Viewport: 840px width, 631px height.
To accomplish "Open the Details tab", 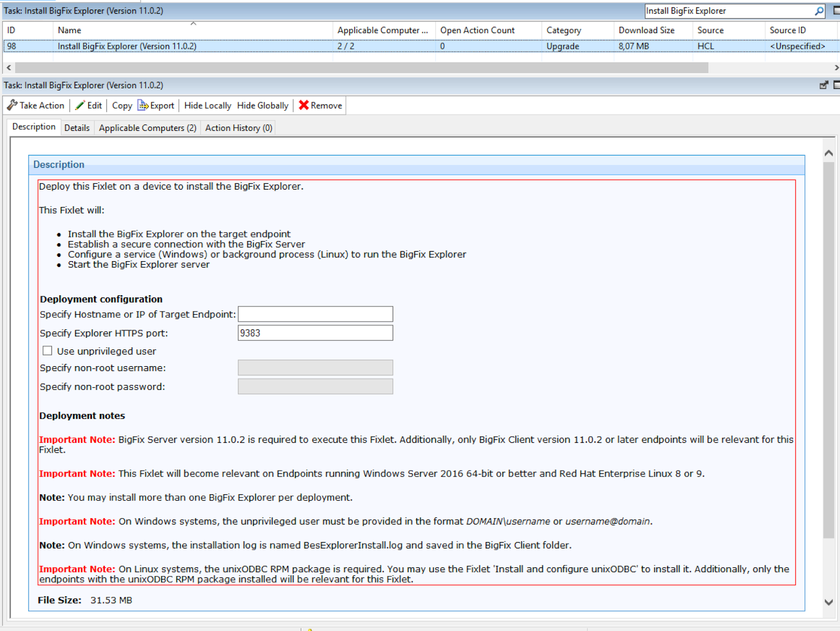I will tap(77, 128).
